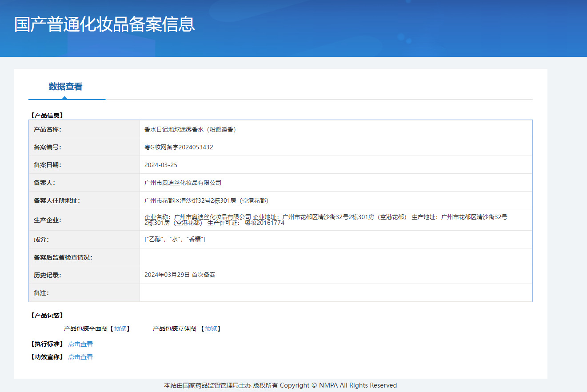Click the 备案日期: label cell

tap(84, 165)
